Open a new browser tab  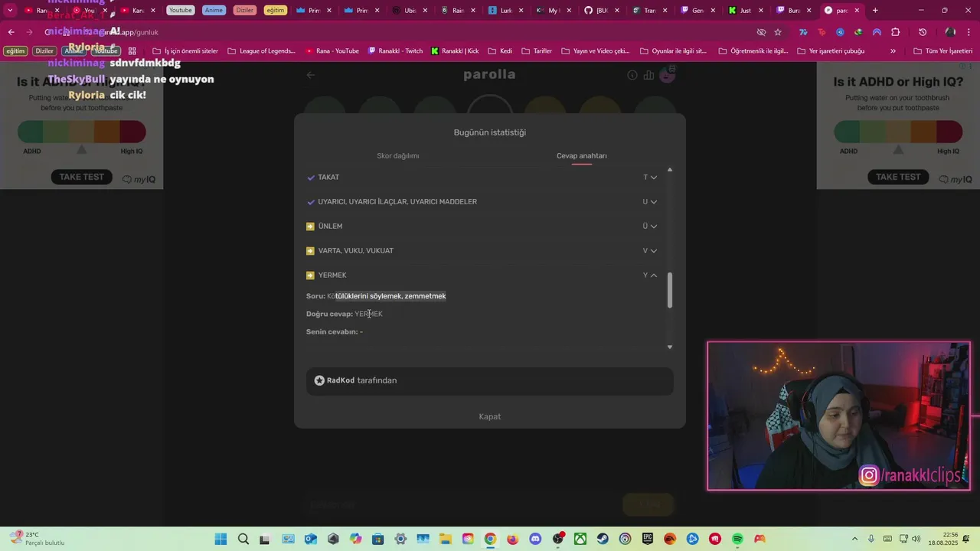point(875,11)
